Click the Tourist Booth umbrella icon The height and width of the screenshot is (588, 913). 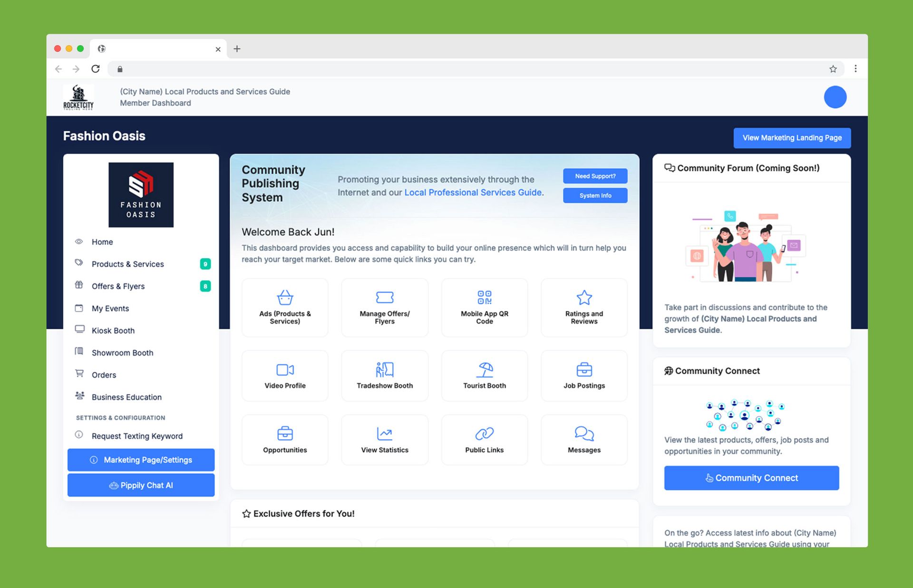click(484, 369)
